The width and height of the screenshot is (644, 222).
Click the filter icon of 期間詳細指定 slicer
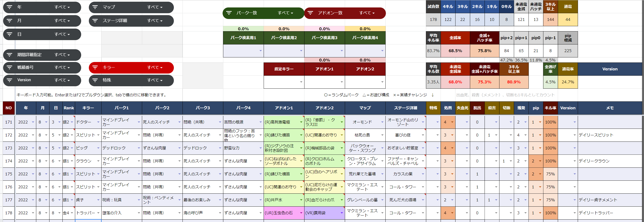(10, 55)
